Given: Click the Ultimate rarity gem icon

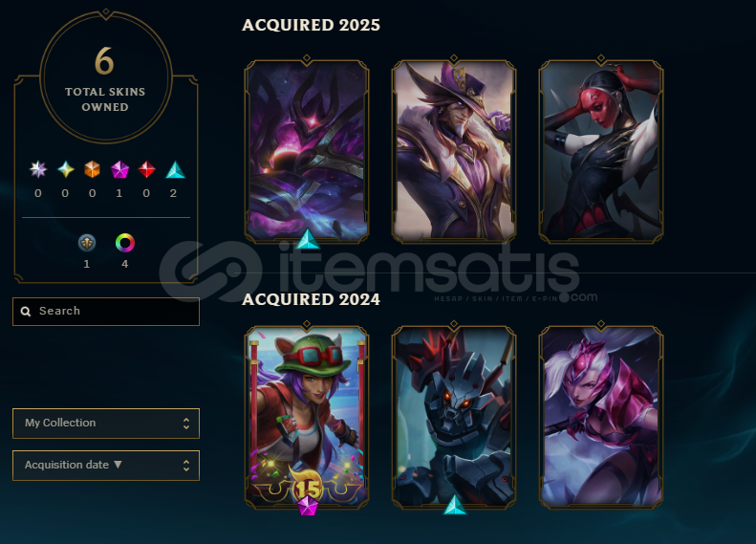Looking at the screenshot, I should tap(38, 169).
